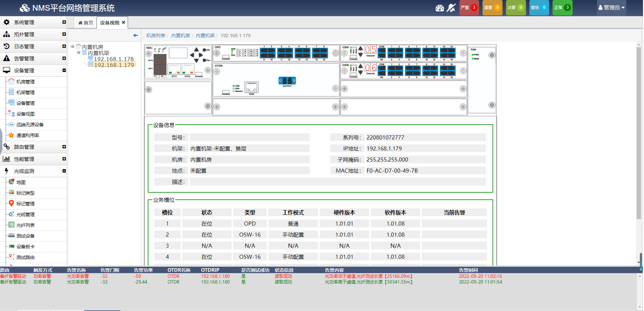Viewport: 644px width, 311px height.
Task: Close the 设备视图 tab
Action: (124, 22)
